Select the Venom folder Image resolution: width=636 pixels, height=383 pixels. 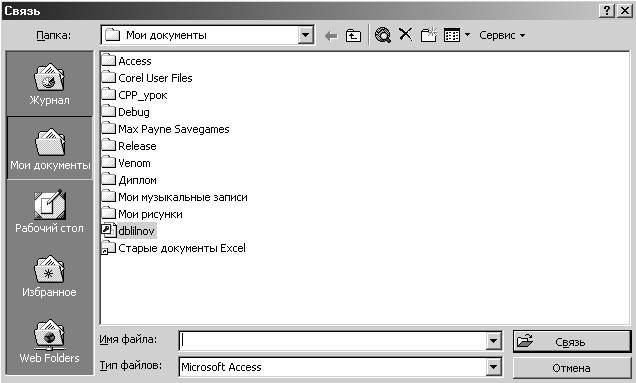126,163
